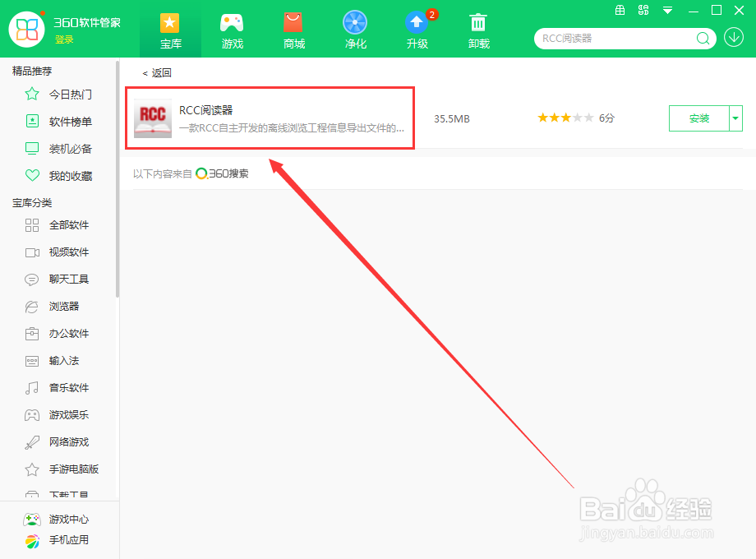Click the 输入法 keyboard icon
The image size is (756, 559).
32,361
